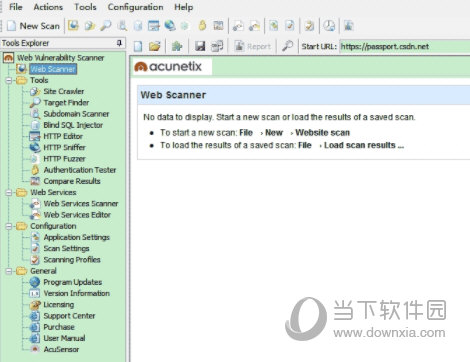Screen dimensions: 470x362
Task: Click into the Start URL field
Action: tap(405, 46)
